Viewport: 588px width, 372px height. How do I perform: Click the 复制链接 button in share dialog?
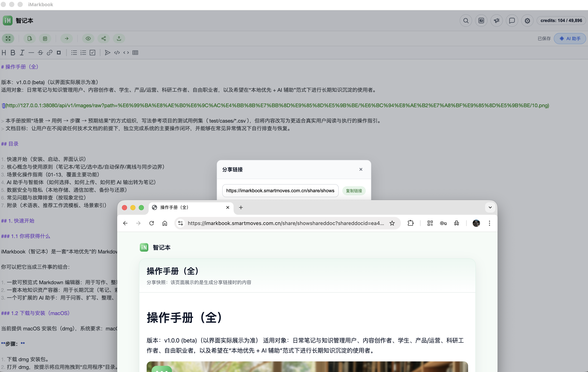click(353, 191)
